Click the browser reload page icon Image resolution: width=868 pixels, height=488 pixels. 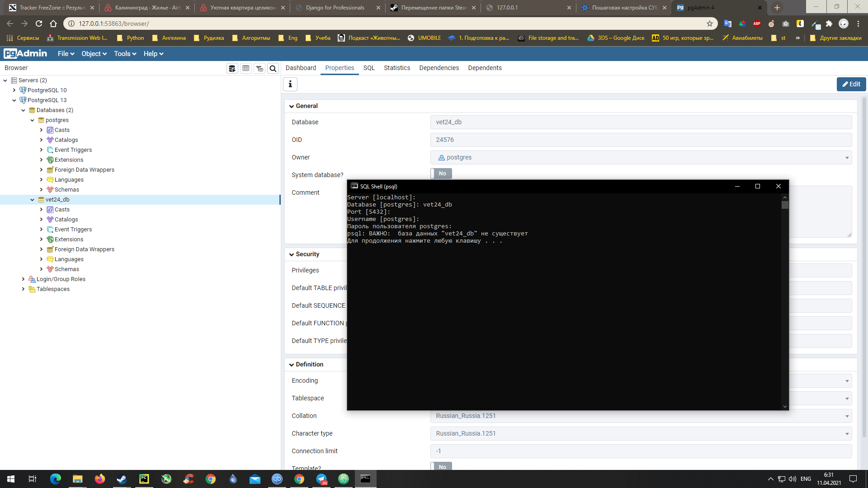(39, 23)
